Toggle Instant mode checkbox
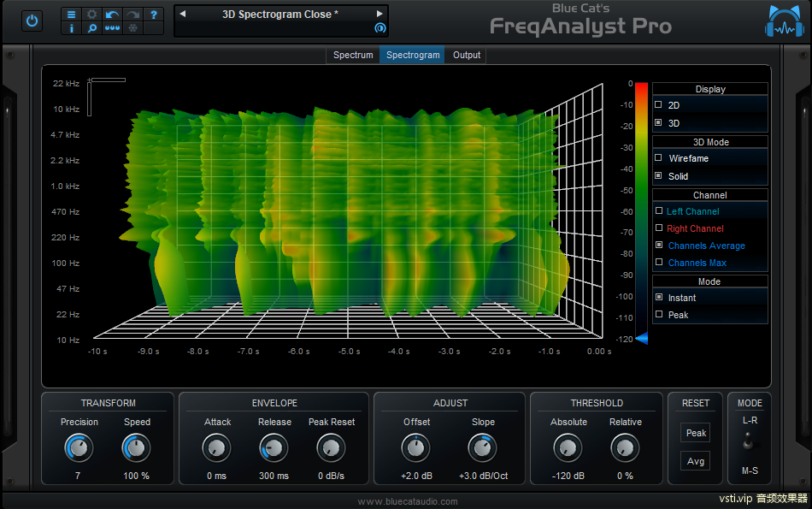This screenshot has width=812, height=509. (x=659, y=298)
